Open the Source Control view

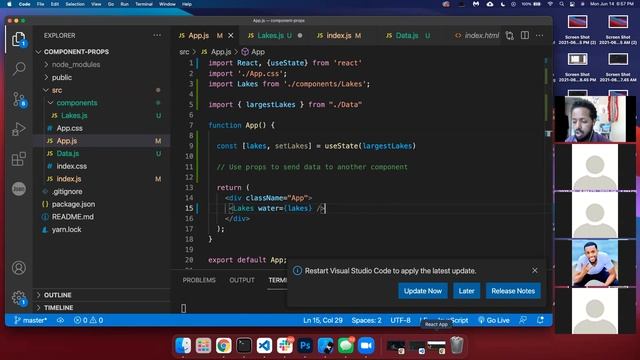[x=18, y=99]
